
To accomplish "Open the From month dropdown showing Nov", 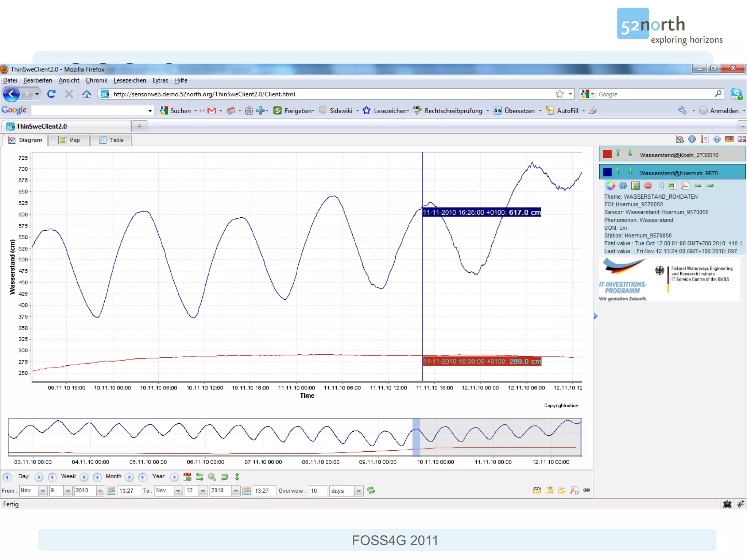I will (42, 491).
